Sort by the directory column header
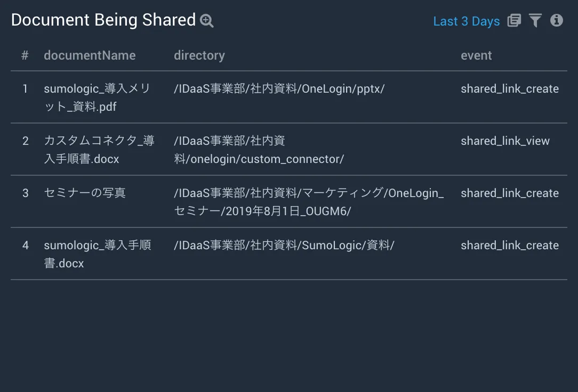This screenshot has width=578, height=392. coord(199,55)
